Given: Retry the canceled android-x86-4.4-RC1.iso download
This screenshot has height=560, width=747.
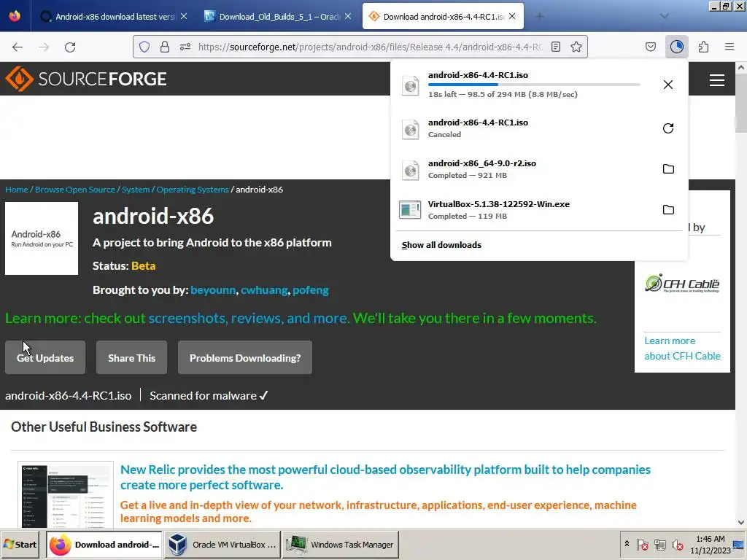Looking at the screenshot, I should tap(668, 128).
